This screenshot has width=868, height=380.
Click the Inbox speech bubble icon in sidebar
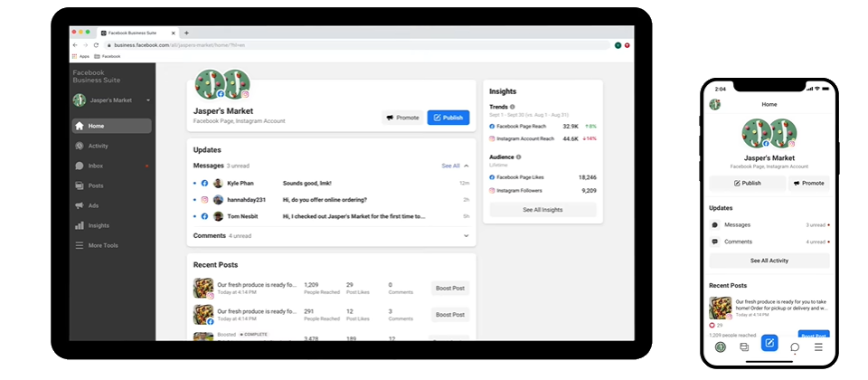pyautogui.click(x=80, y=166)
